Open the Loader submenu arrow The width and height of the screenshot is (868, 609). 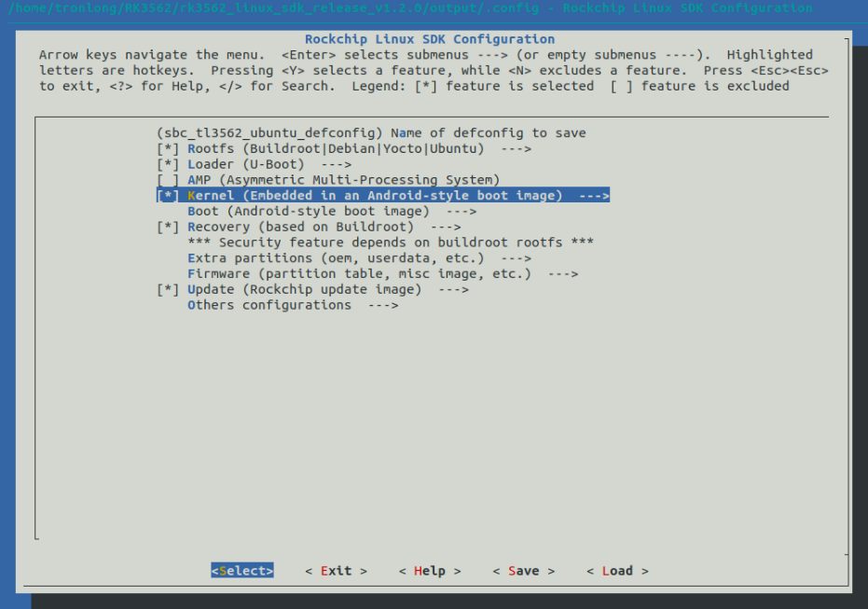pos(336,164)
